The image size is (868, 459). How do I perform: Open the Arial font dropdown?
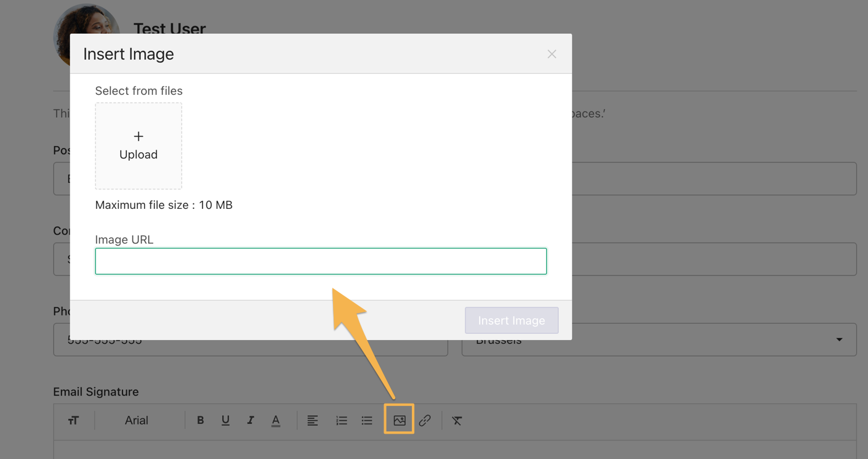[136, 420]
